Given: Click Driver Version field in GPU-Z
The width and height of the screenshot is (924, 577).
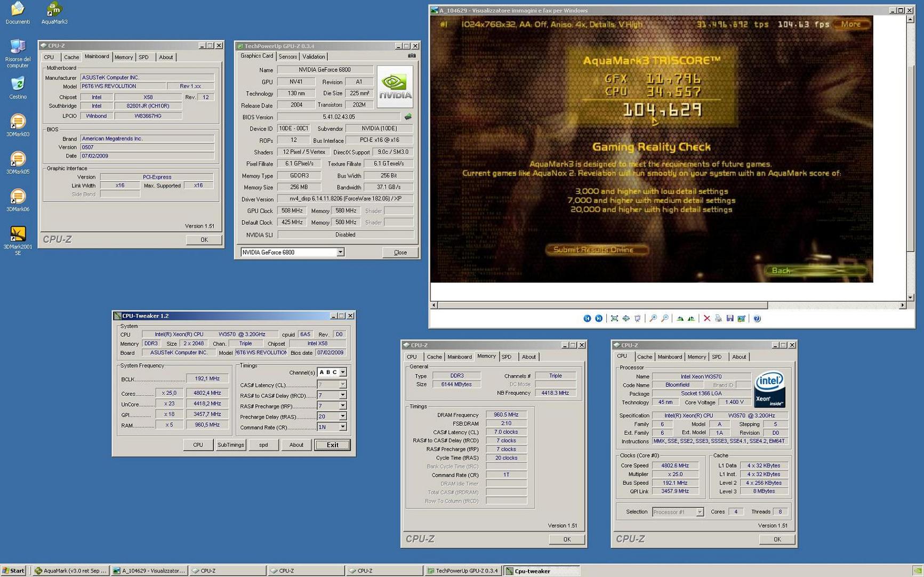Looking at the screenshot, I should 346,199.
